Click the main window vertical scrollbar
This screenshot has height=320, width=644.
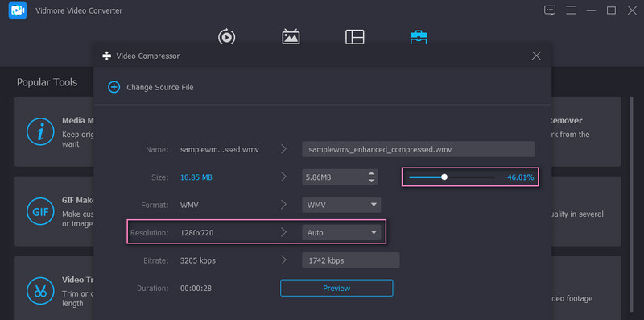pyautogui.click(x=632, y=204)
